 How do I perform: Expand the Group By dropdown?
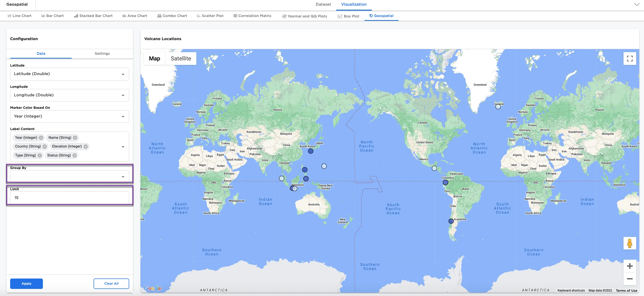point(70,177)
